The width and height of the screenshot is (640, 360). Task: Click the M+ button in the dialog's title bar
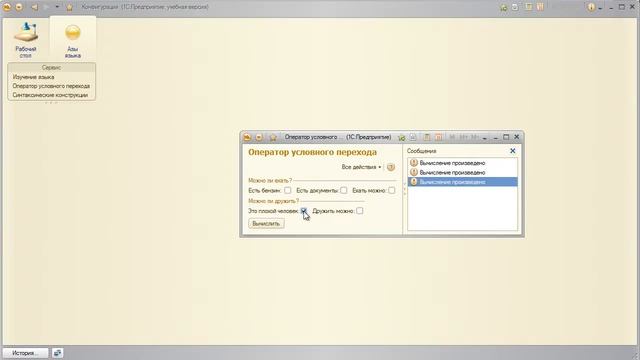[x=463, y=137]
